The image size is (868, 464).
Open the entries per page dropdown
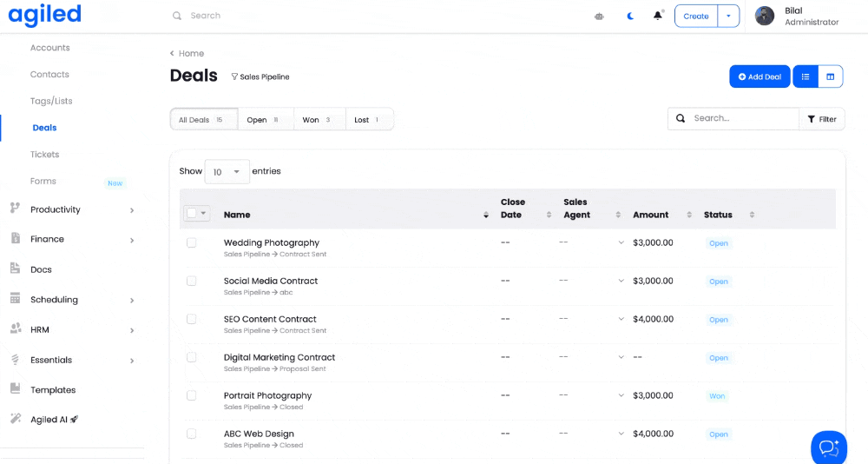tap(227, 172)
